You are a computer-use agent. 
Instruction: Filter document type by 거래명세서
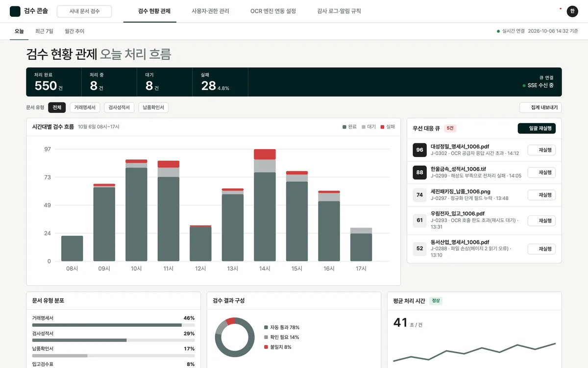[x=85, y=107]
